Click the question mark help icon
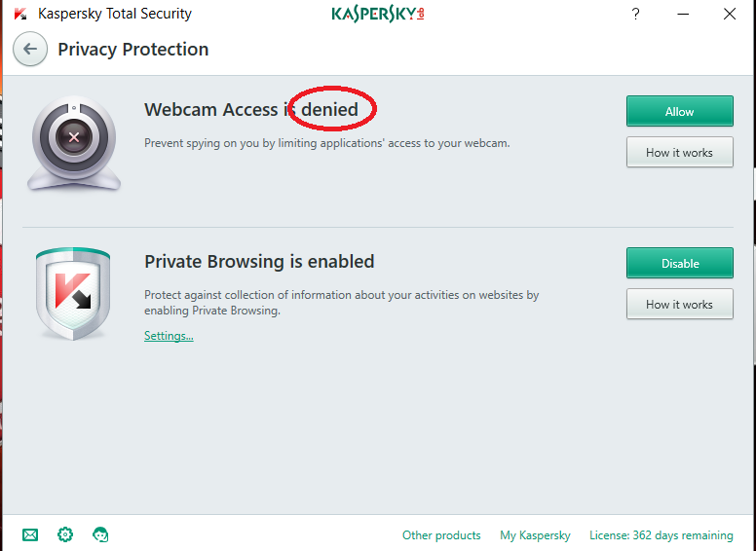The width and height of the screenshot is (756, 551). coord(636,14)
